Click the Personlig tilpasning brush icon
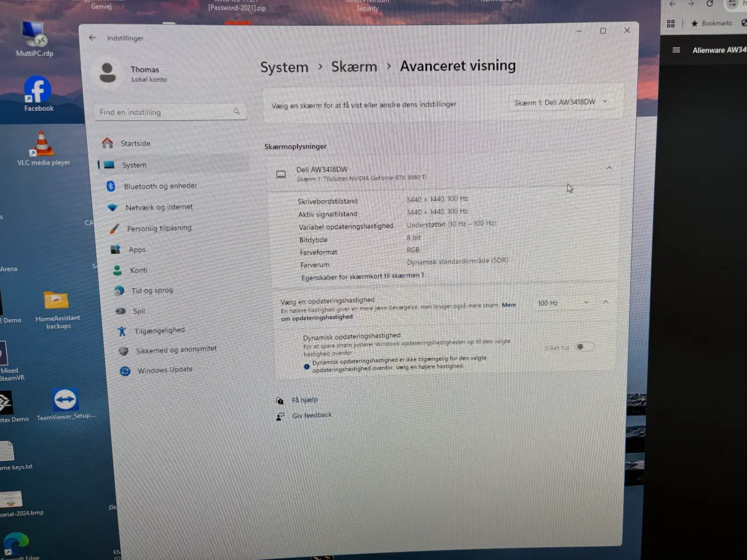747x560 pixels. click(x=114, y=229)
